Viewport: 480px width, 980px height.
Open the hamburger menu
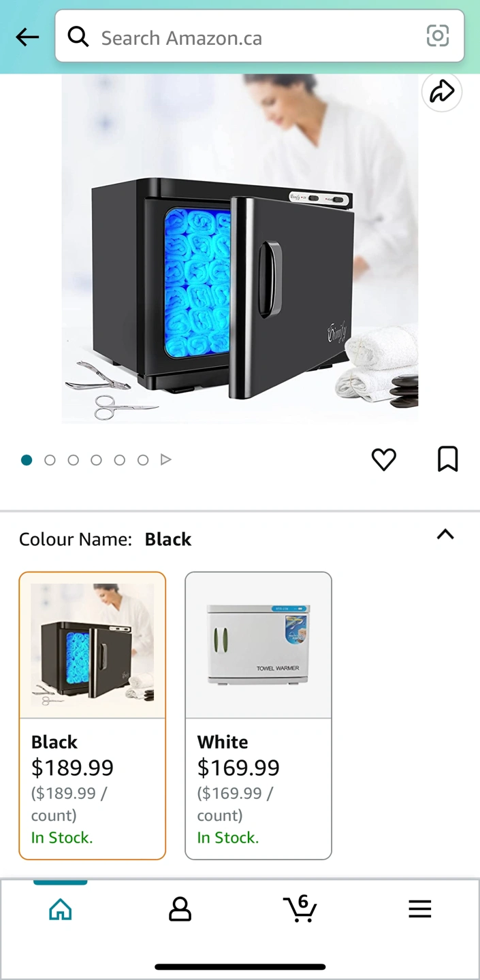pos(420,909)
